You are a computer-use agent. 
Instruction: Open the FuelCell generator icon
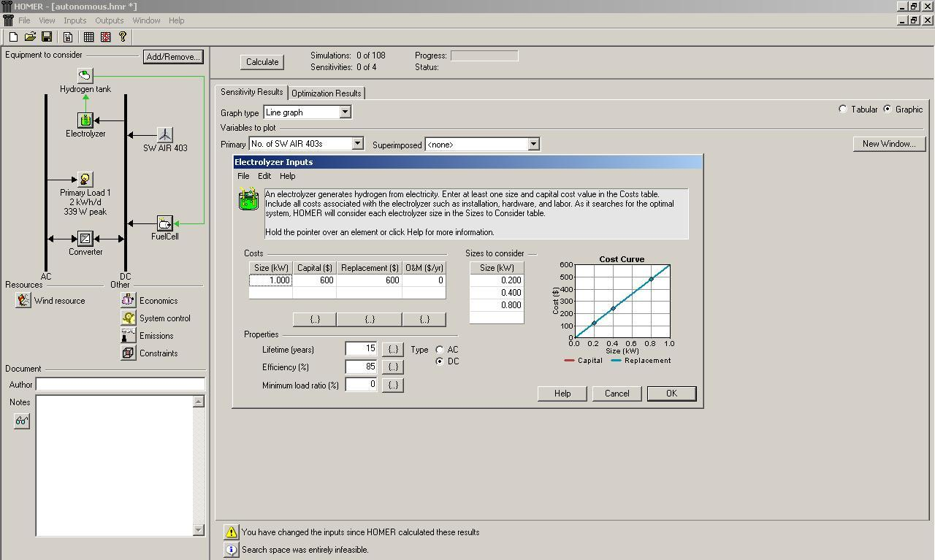point(165,223)
